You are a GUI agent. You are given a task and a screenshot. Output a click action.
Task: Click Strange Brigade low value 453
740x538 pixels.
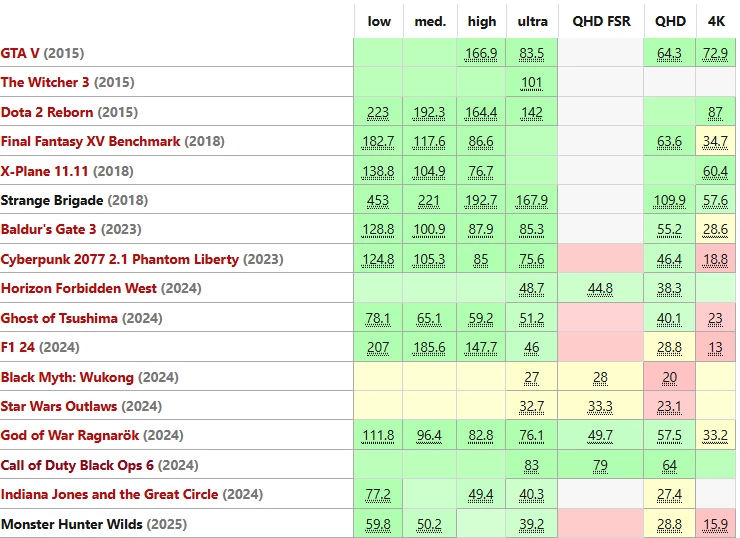[378, 201]
